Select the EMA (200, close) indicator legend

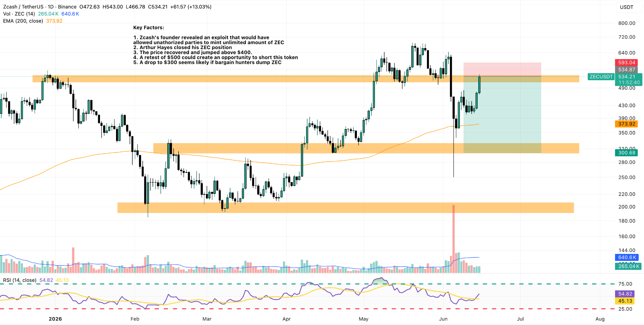tap(23, 21)
